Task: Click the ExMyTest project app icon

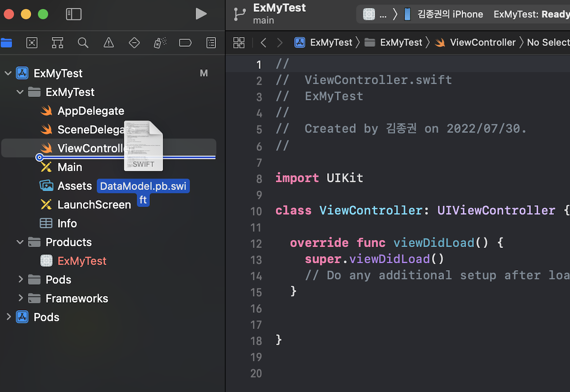Action: pyautogui.click(x=22, y=74)
